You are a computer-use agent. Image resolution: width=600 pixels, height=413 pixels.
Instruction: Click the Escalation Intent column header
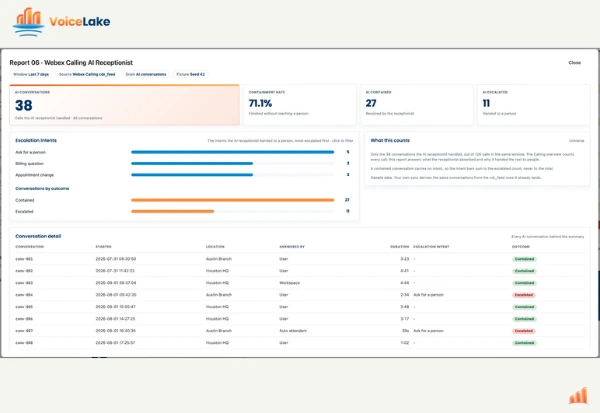coord(431,246)
